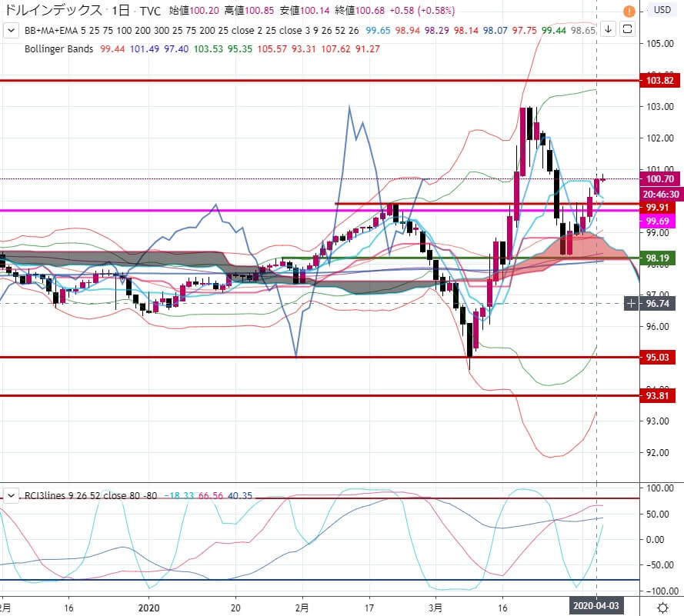Click the TVC exchange label
This screenshot has width=684, height=616.
[150, 11]
